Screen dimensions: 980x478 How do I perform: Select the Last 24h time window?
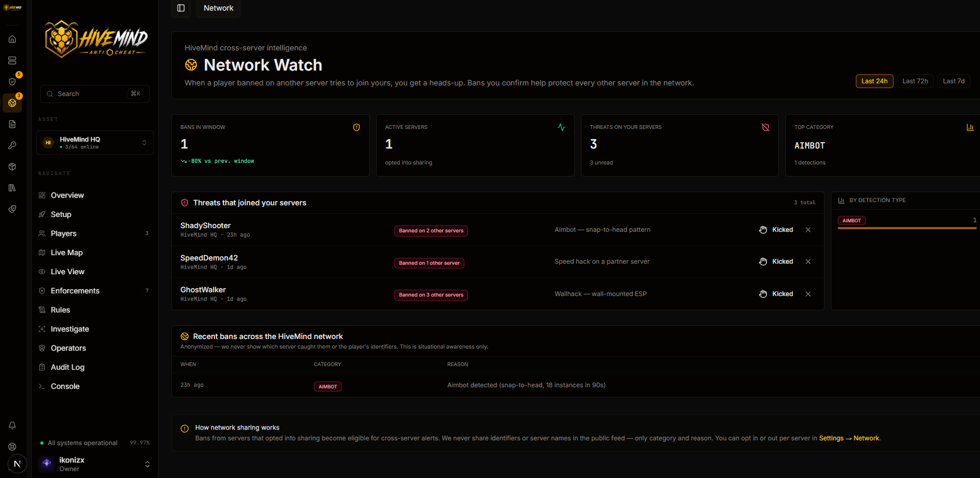click(x=874, y=81)
